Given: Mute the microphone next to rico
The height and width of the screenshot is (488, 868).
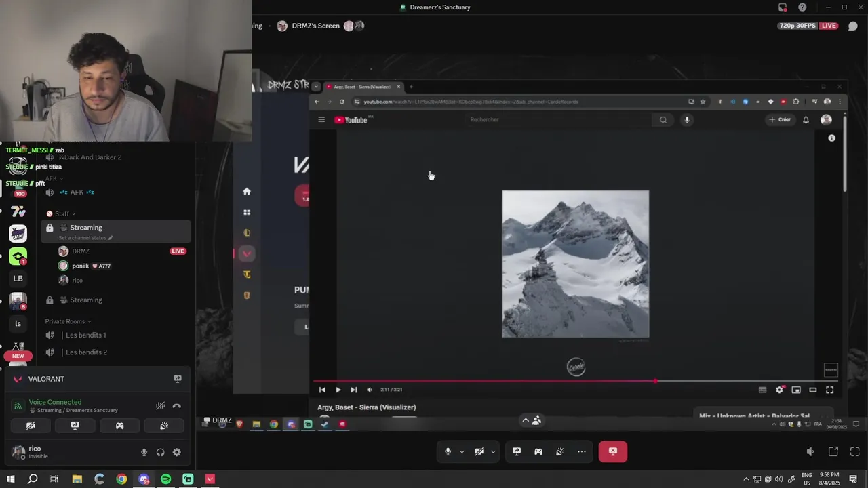Looking at the screenshot, I should [x=144, y=452].
